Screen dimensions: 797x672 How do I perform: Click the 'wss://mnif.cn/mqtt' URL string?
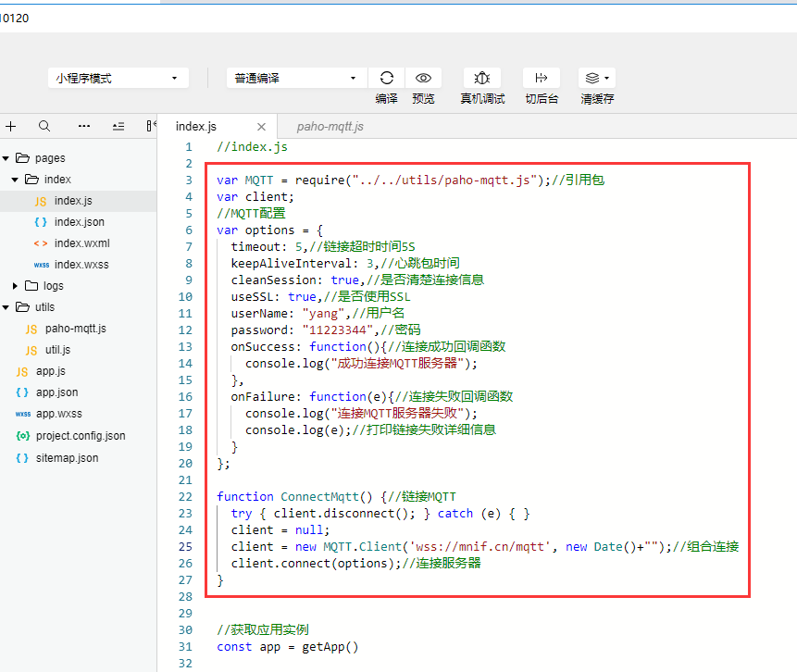tap(479, 547)
